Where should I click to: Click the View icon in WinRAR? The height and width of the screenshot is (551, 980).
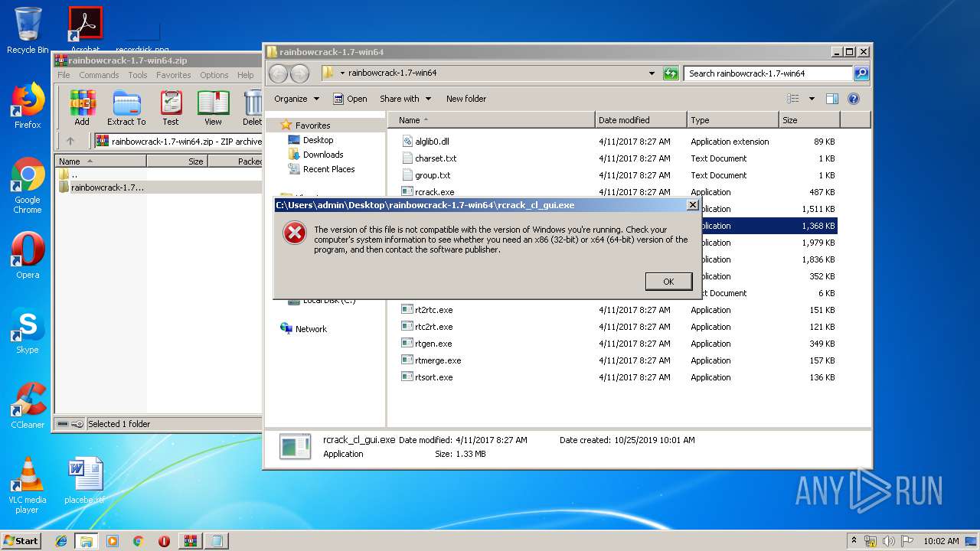pos(214,107)
